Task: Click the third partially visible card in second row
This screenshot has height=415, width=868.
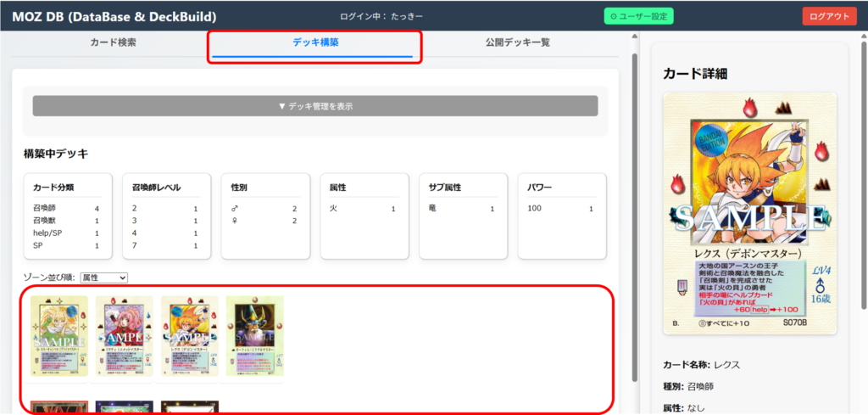Action: [190, 407]
